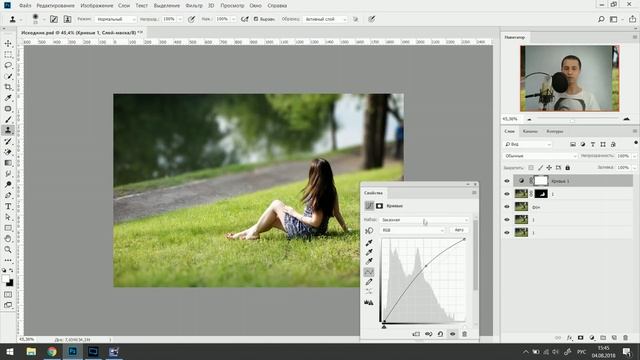Switch to the Контуры tab
The width and height of the screenshot is (640, 360).
coord(554,131)
